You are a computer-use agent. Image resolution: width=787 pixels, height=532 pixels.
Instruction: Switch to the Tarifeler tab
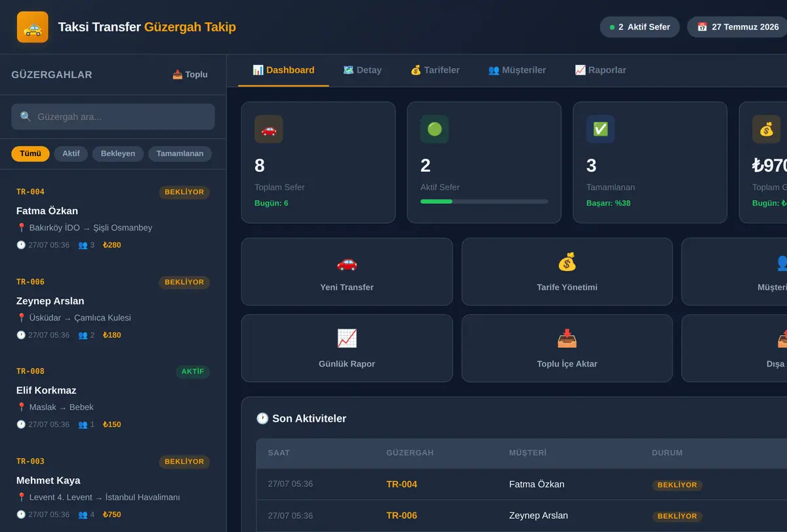[x=435, y=70]
